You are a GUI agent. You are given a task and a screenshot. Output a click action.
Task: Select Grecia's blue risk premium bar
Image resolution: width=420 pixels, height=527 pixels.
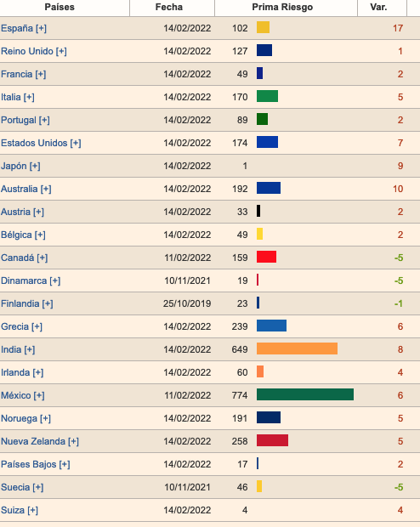click(x=271, y=326)
